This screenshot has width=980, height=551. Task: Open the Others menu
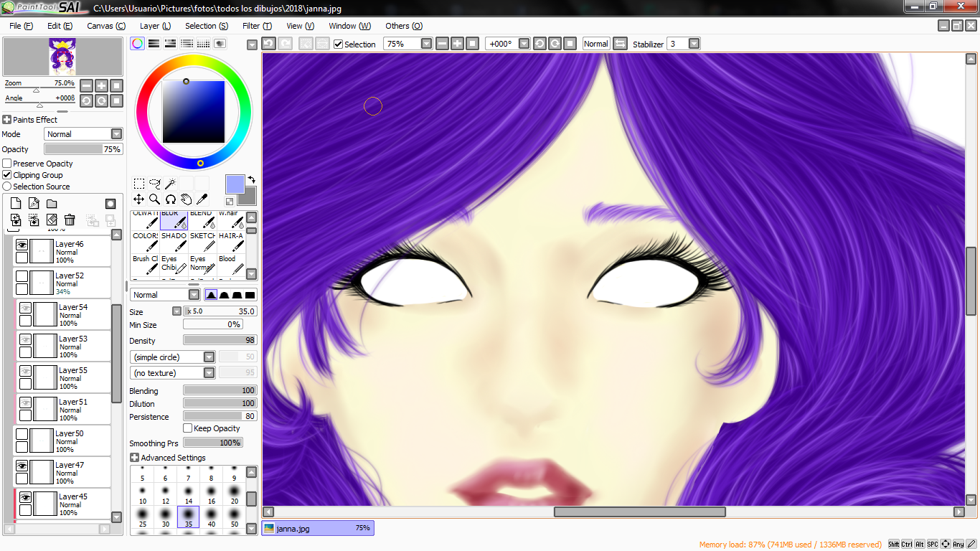404,26
